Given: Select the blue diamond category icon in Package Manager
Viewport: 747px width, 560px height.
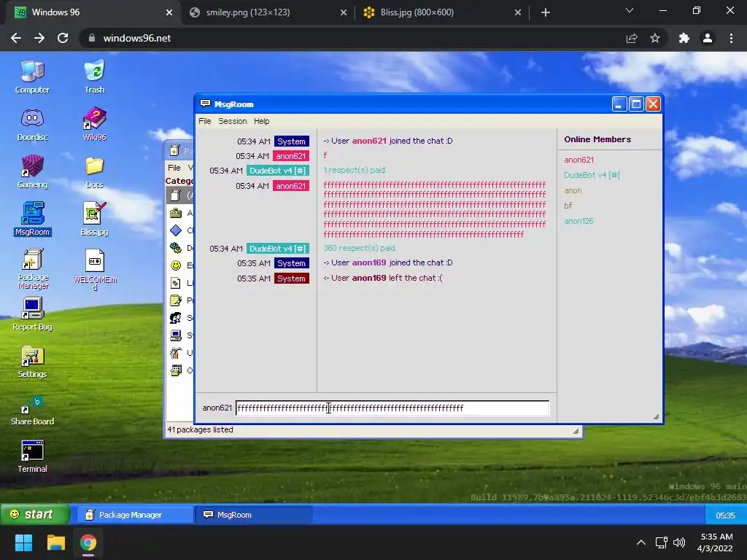Looking at the screenshot, I should tap(176, 230).
